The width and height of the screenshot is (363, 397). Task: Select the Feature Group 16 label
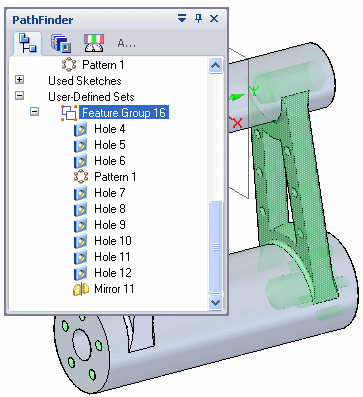124,113
